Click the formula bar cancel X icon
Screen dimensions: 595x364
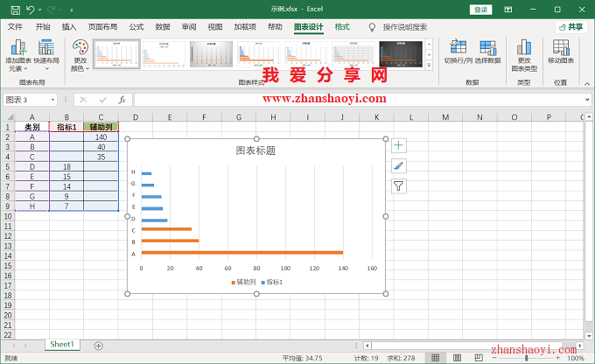point(83,100)
